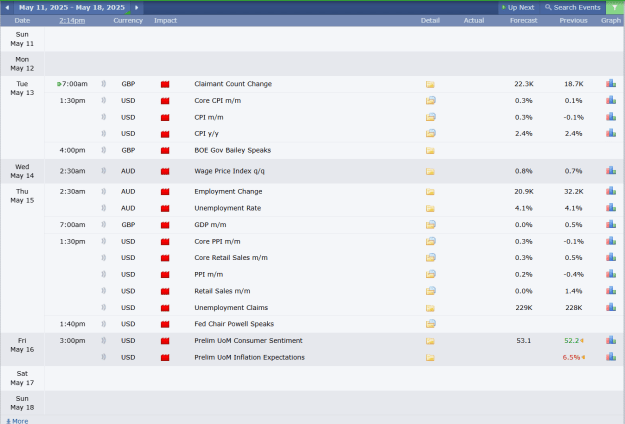Click the 22.3K forecast value
625x424 pixels.
[x=524, y=84]
